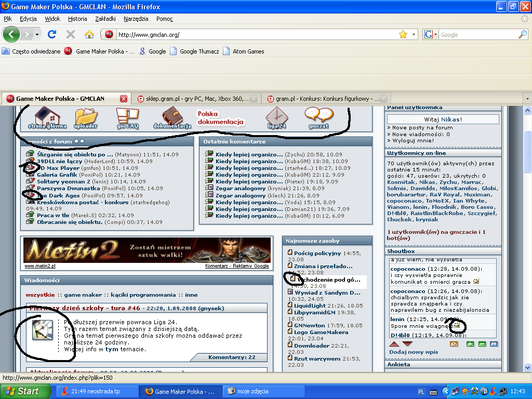Click the green minus icon in Shoutbox
532x399 pixels.
coord(482,344)
